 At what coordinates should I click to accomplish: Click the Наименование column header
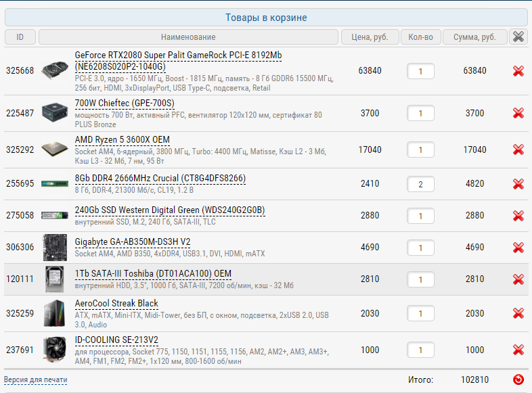click(188, 37)
